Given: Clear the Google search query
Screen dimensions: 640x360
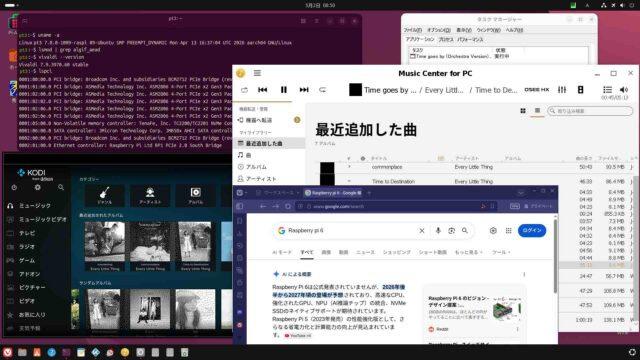Looking at the screenshot, I should 422,231.
